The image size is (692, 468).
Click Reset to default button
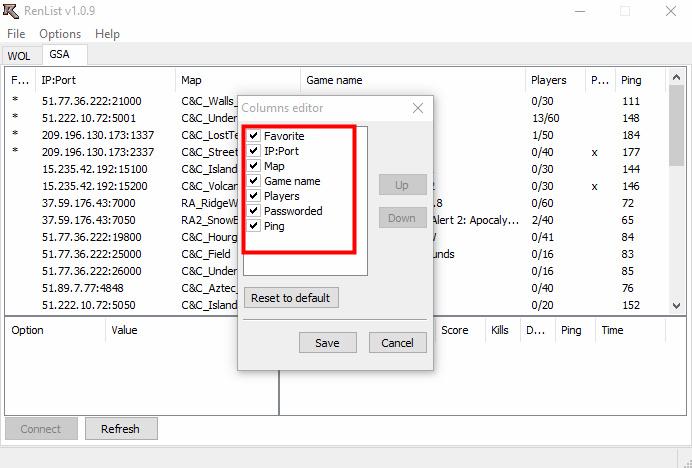(291, 298)
